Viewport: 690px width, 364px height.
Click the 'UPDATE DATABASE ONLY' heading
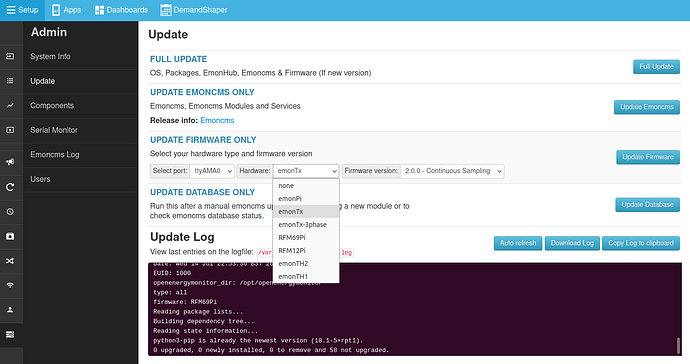point(202,192)
